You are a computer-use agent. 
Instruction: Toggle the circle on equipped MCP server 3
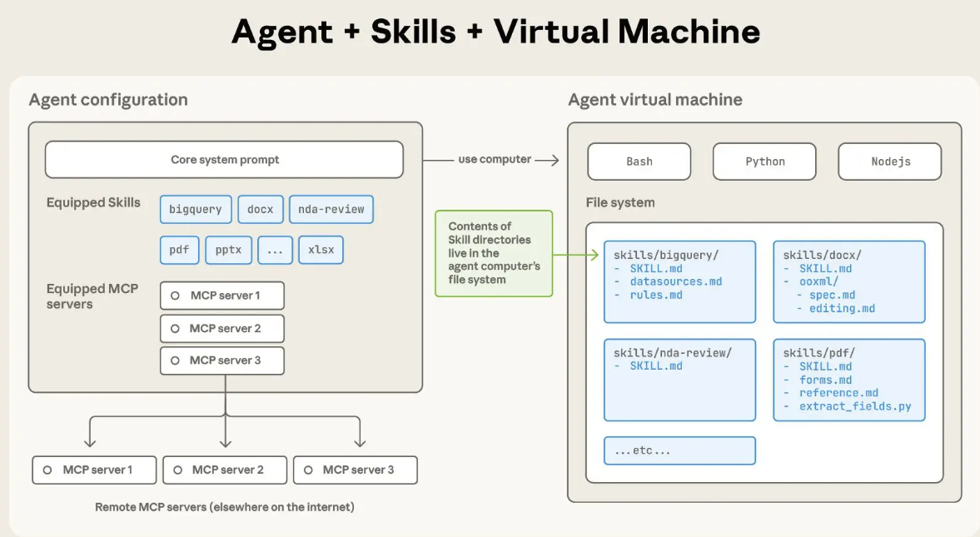(x=175, y=360)
